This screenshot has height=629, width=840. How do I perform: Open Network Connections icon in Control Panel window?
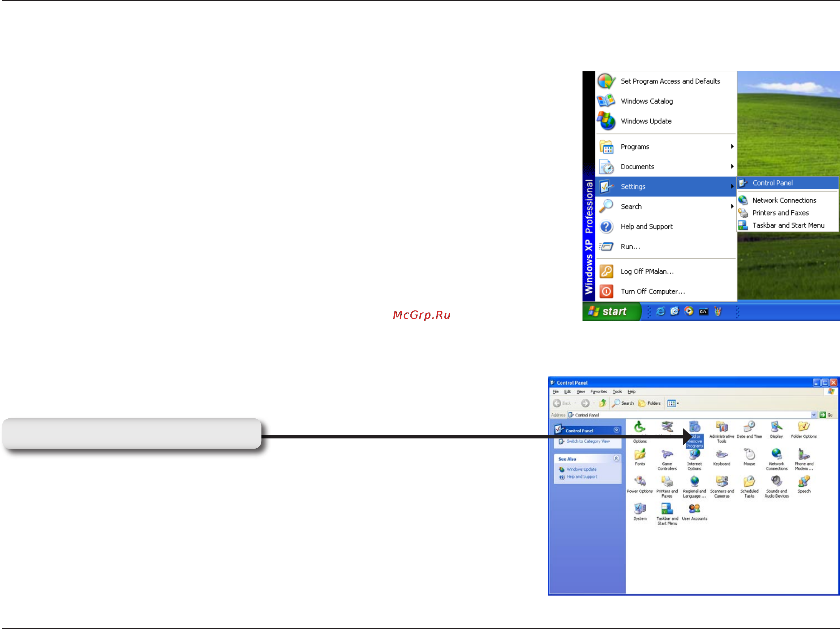point(777,460)
